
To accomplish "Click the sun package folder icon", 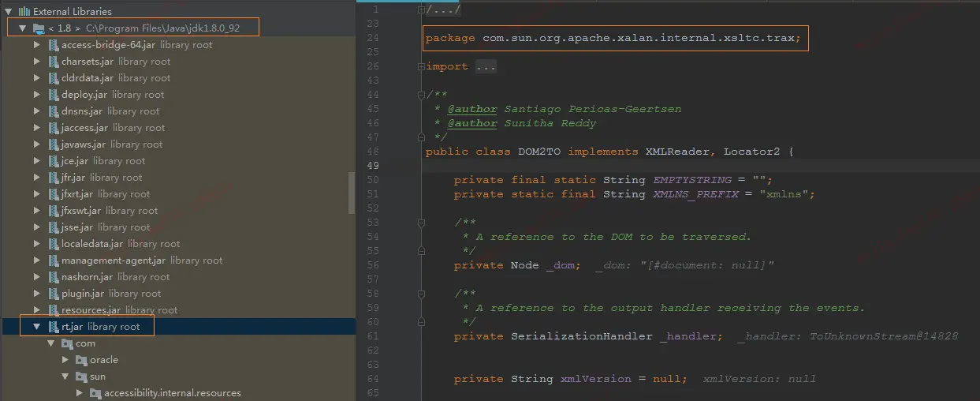I will click(x=82, y=377).
